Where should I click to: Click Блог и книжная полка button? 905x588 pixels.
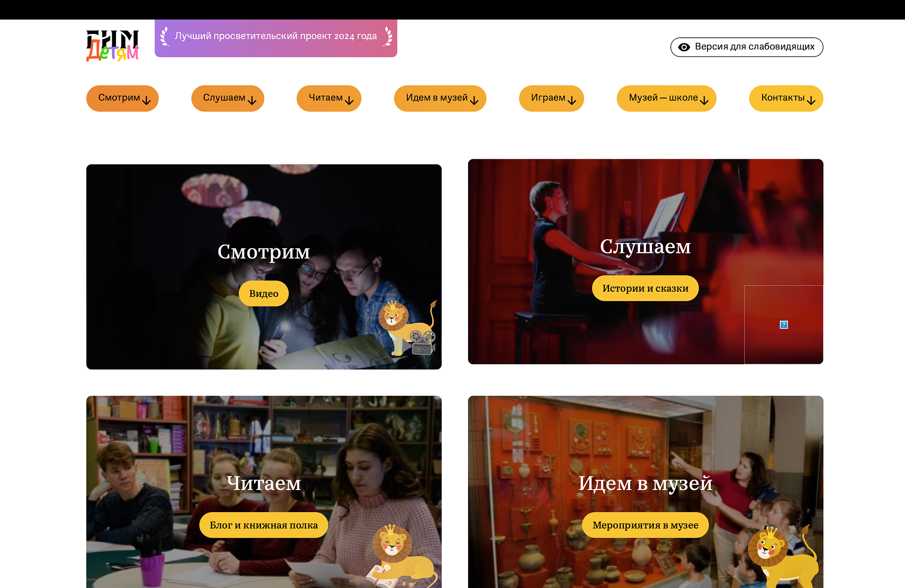[263, 525]
